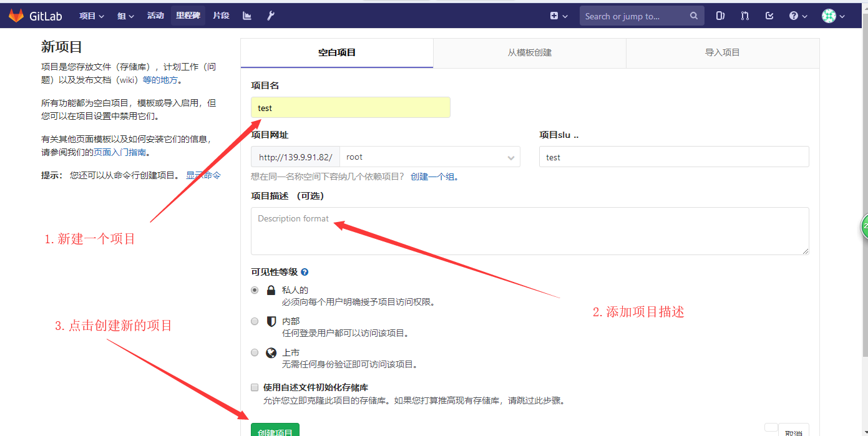Switch to the 从模板创建 tab
This screenshot has width=868, height=436.
529,53
